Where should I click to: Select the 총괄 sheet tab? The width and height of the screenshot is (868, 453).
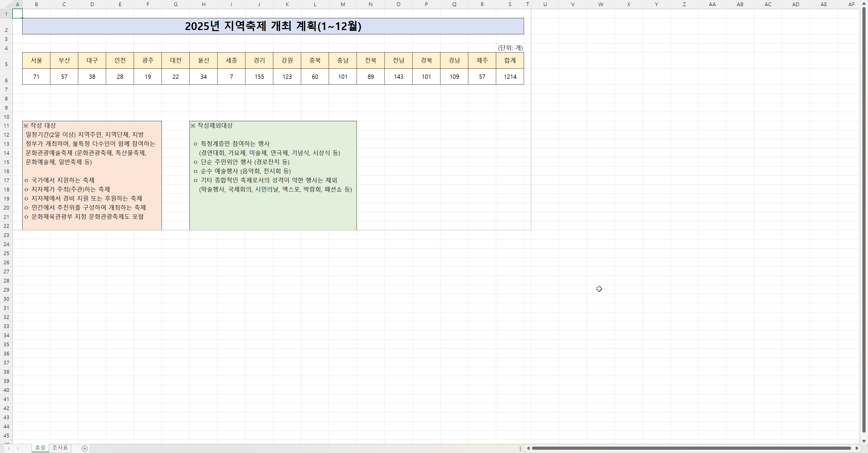[40, 448]
